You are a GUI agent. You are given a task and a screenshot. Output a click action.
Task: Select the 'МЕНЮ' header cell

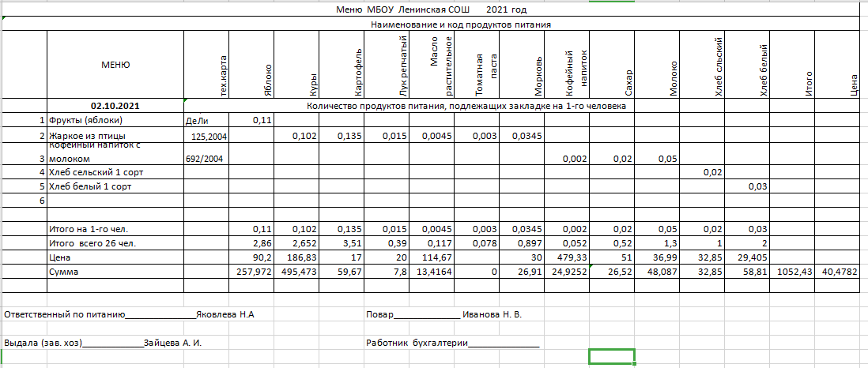coord(115,64)
